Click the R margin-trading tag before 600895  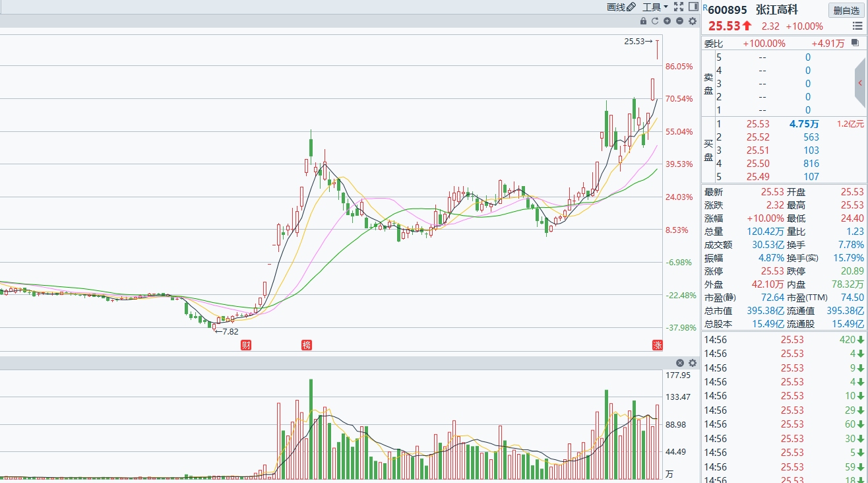pos(704,8)
